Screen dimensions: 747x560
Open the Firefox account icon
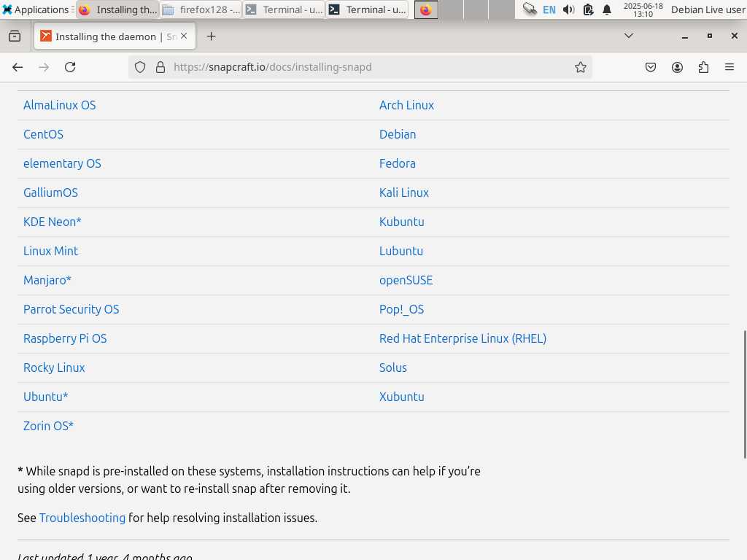point(678,67)
